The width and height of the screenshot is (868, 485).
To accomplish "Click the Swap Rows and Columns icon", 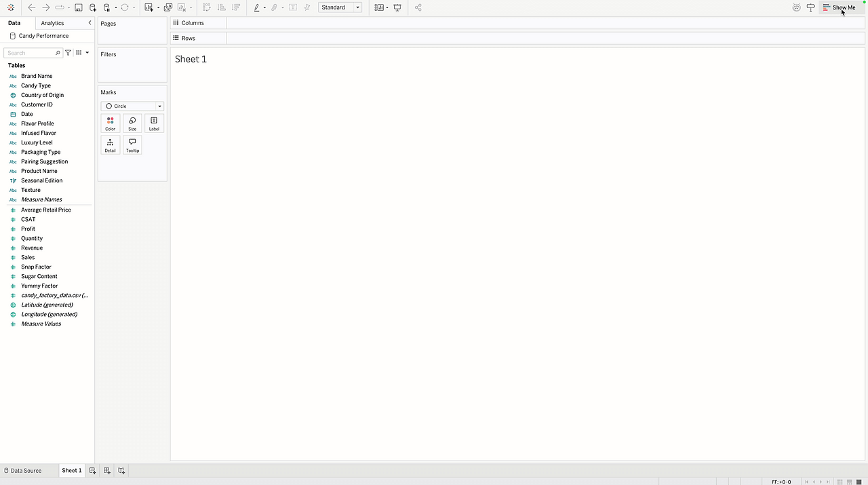I will 207,7.
